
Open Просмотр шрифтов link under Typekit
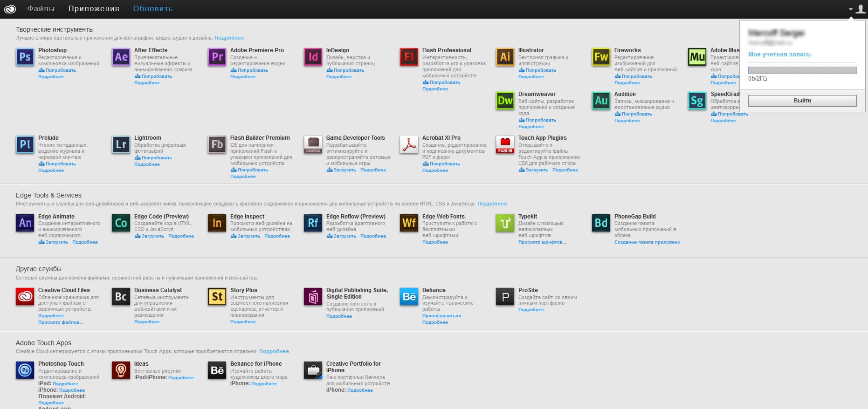543,242
